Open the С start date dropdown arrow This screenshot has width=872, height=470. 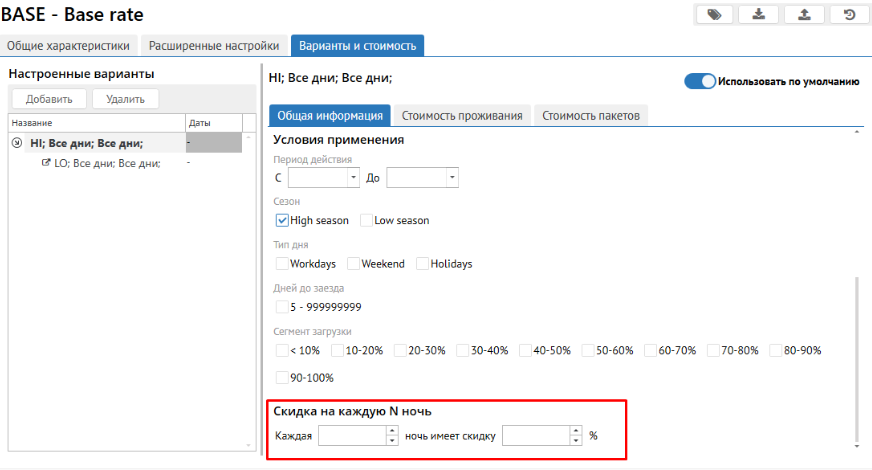[x=353, y=177]
